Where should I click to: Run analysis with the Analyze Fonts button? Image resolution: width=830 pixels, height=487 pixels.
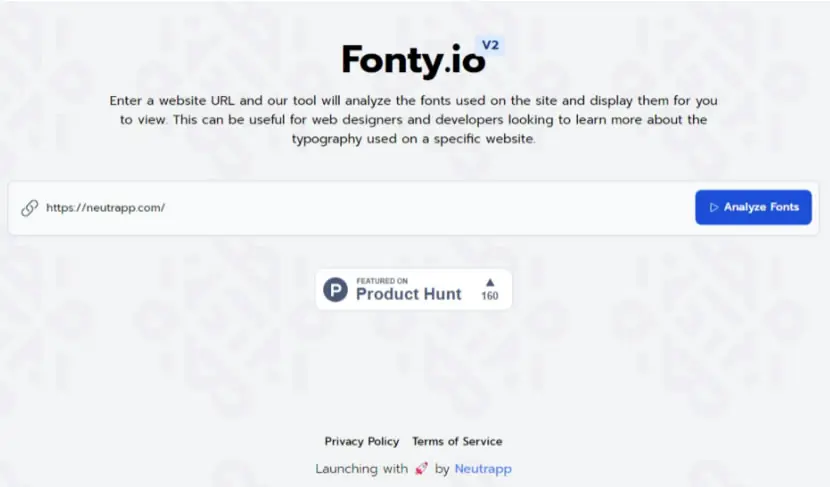[753, 208]
